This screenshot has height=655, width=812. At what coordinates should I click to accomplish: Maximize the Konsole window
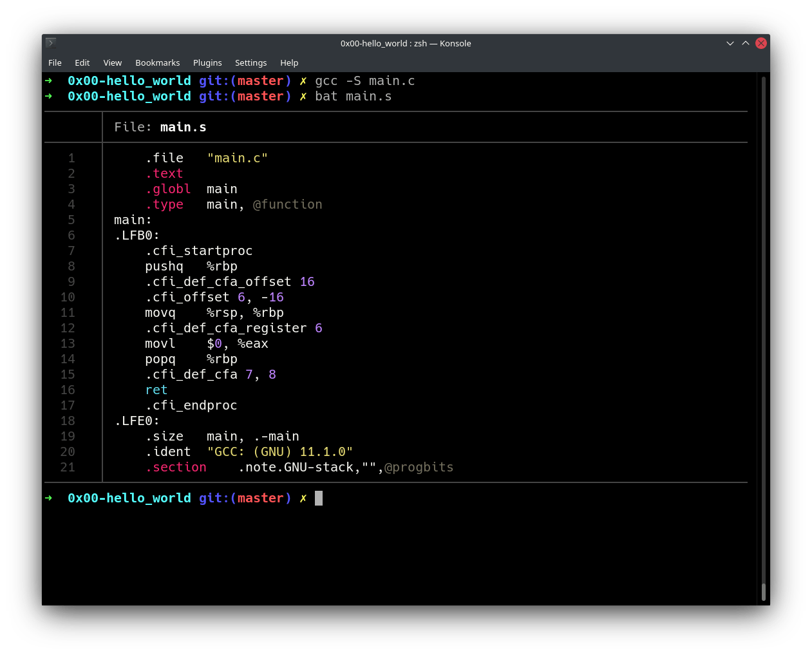(746, 43)
